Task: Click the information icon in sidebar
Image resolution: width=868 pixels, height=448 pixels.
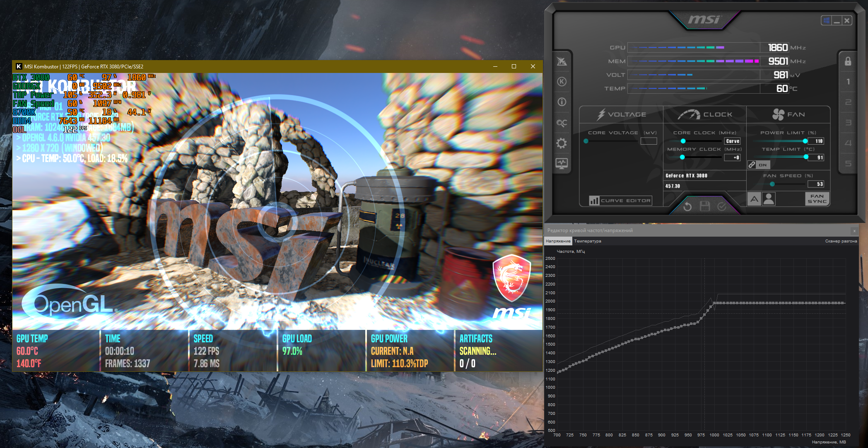Action: click(x=562, y=102)
